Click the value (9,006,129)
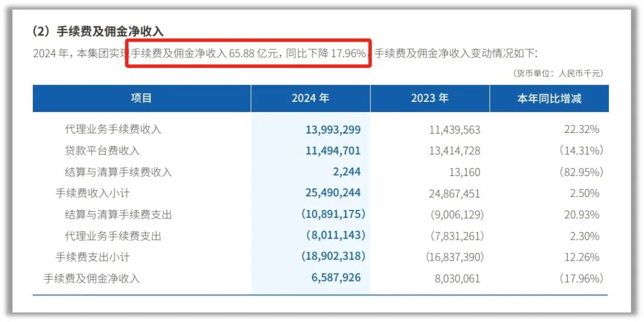This screenshot has width=644, height=322. click(x=457, y=215)
